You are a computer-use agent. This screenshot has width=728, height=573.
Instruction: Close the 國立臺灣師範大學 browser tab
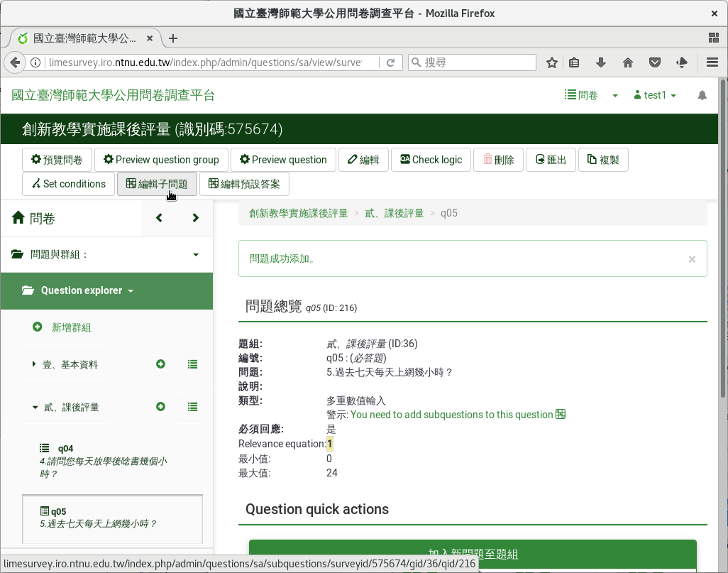pyautogui.click(x=150, y=38)
